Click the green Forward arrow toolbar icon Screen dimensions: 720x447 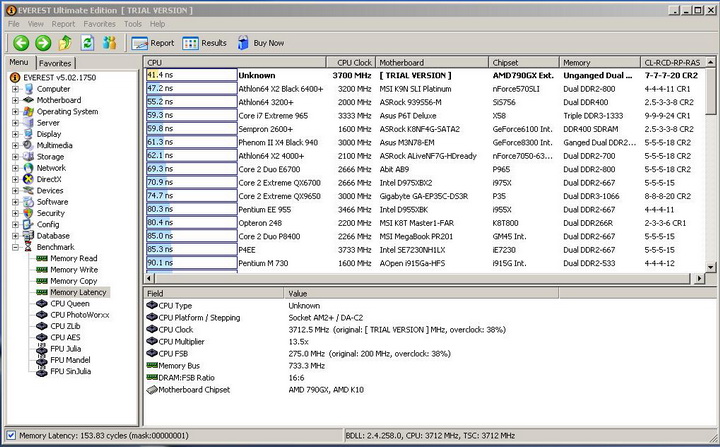(43, 43)
